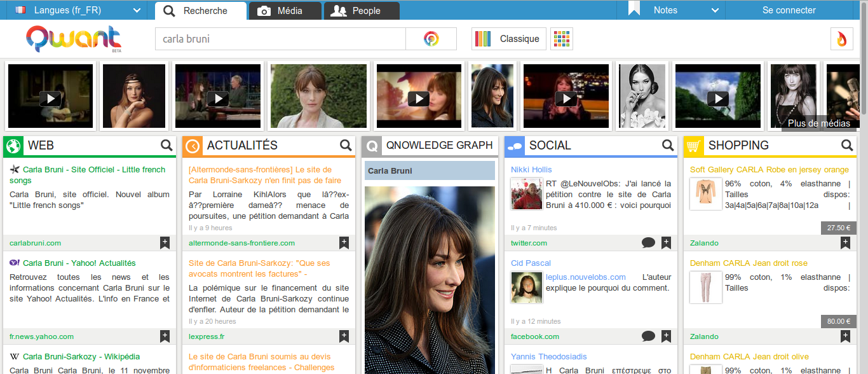The height and width of the screenshot is (374, 868).
Task: Submit search with the Qwant circle button
Action: pyautogui.click(x=431, y=39)
